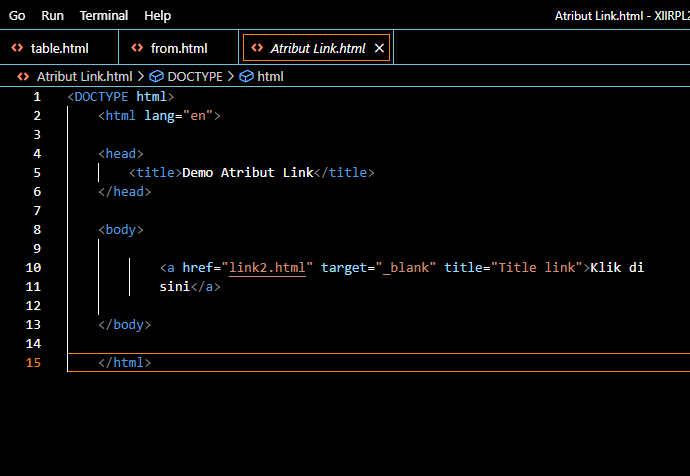Image resolution: width=690 pixels, height=476 pixels.
Task: Click the closing </head> tag
Action: pyautogui.click(x=125, y=191)
